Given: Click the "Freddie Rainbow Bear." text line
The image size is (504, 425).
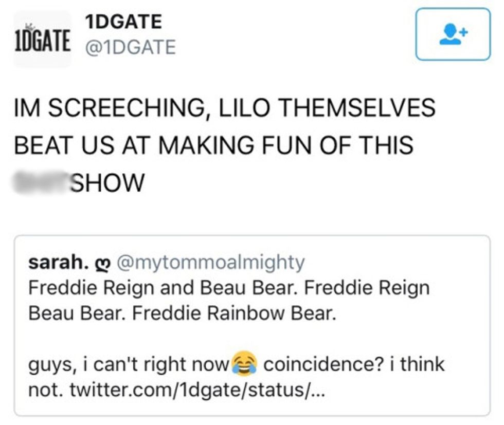Looking at the screenshot, I should coord(234,312).
